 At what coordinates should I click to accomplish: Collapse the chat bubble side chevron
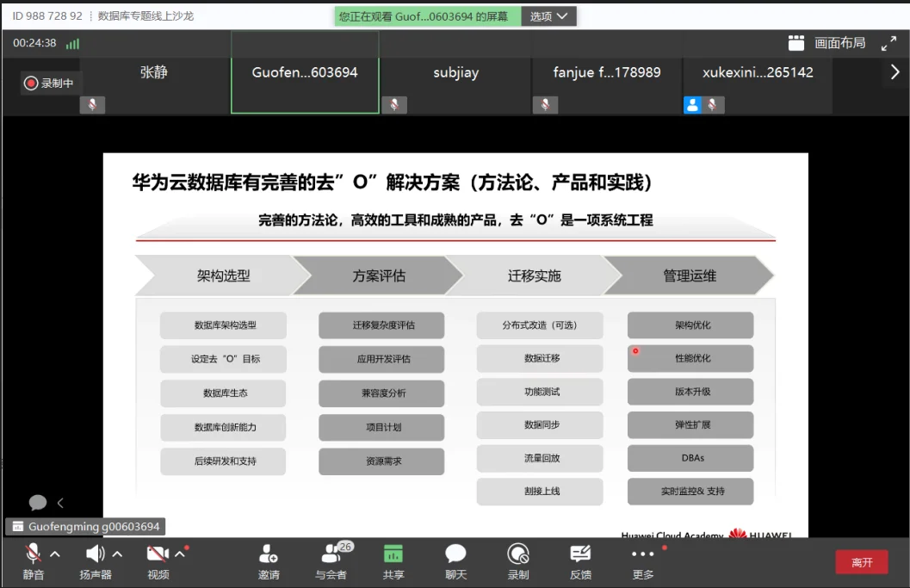coord(60,503)
